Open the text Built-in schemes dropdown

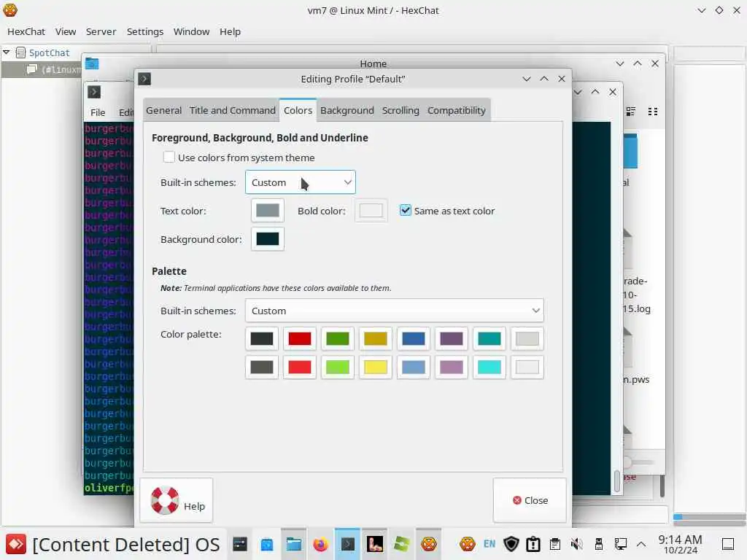pyautogui.click(x=300, y=182)
